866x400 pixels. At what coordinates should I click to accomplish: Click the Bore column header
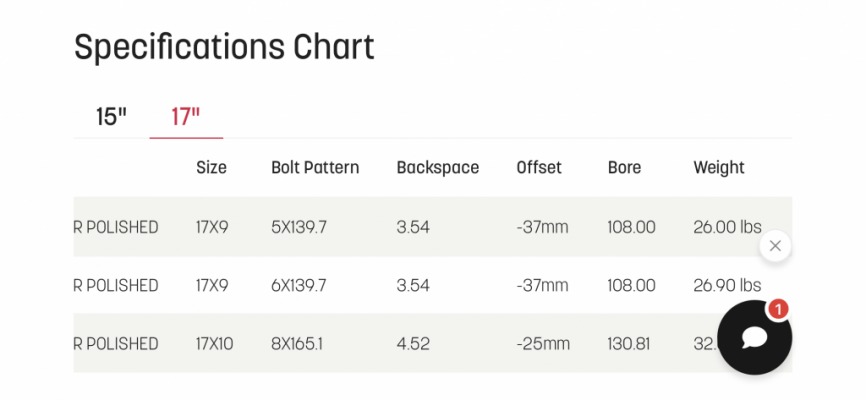pyautogui.click(x=625, y=167)
